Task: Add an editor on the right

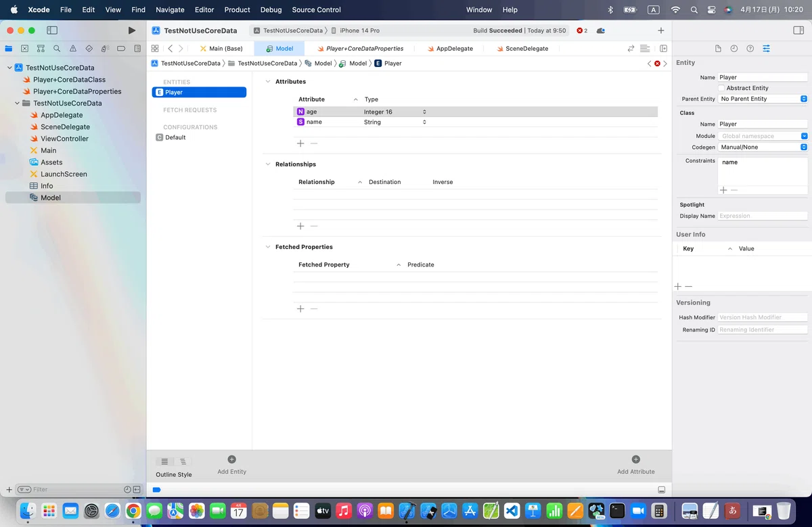Action: 663,49
